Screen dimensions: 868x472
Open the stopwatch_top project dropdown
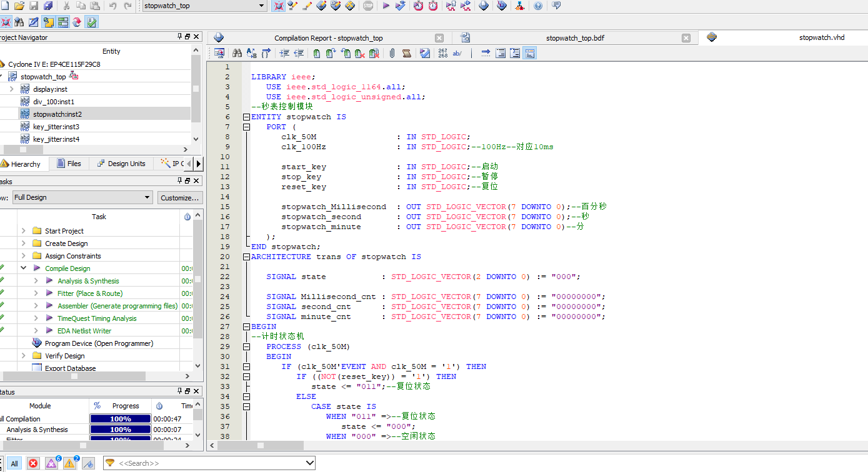coord(262,6)
